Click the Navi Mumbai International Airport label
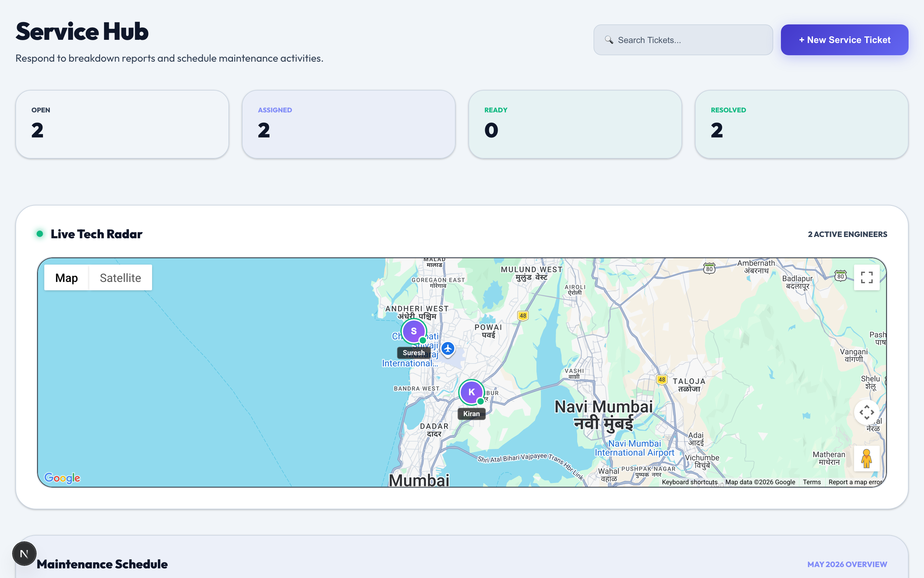Image resolution: width=924 pixels, height=578 pixels. coord(634,448)
